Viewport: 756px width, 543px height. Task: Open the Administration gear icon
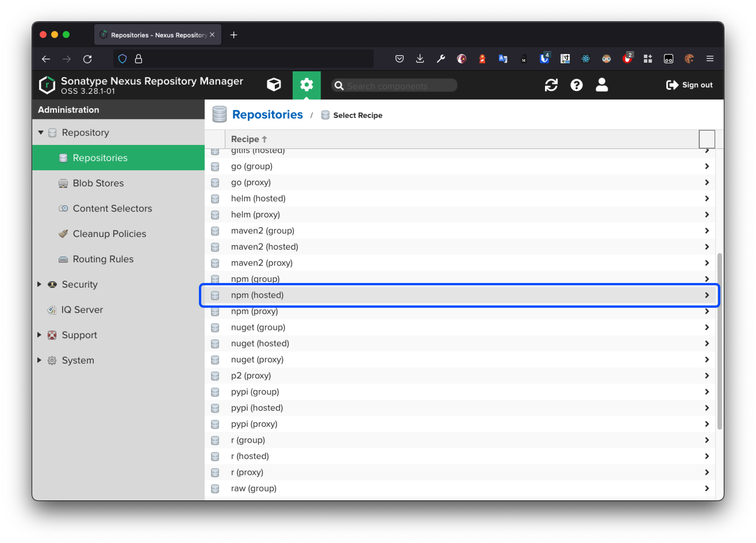tap(306, 85)
